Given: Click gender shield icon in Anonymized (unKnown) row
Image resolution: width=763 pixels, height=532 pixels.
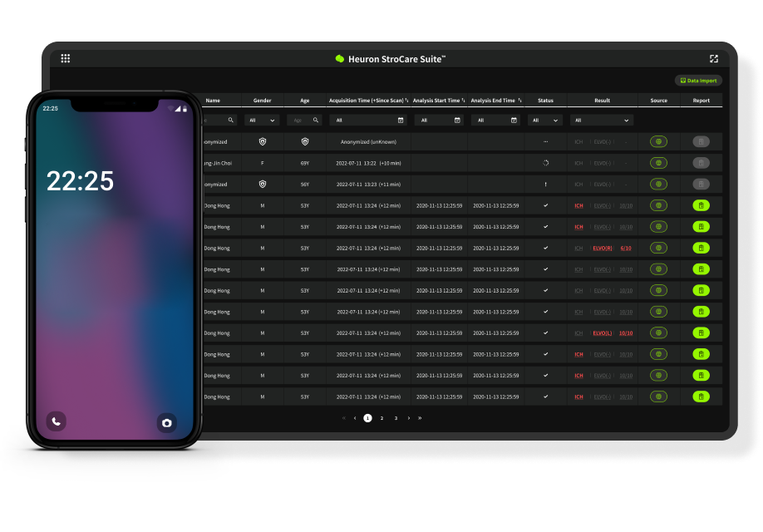Looking at the screenshot, I should coord(263,141).
